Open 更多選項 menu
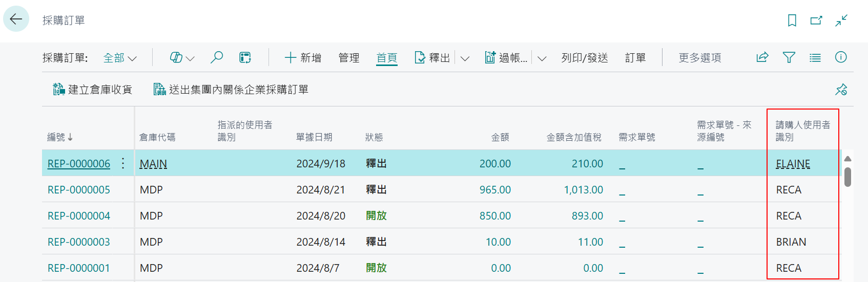 pos(700,58)
